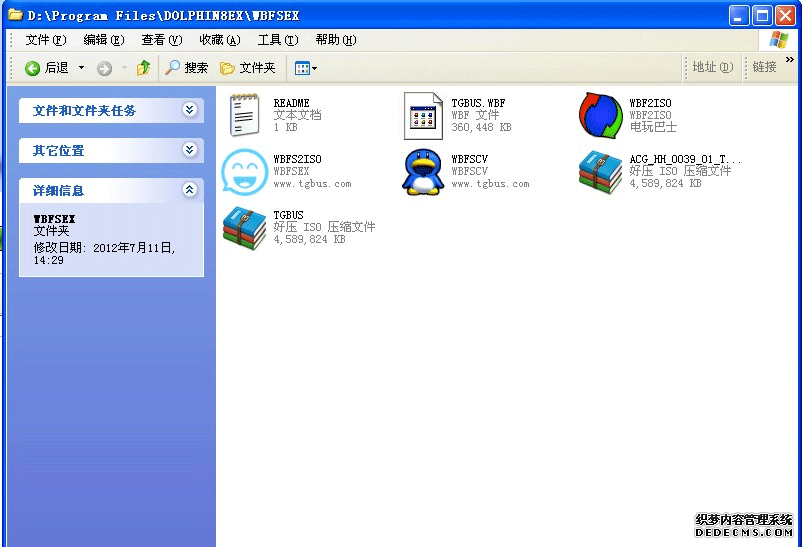This screenshot has height=547, width=804.
Task: Open the WBF2ISO application icon
Action: coord(600,115)
